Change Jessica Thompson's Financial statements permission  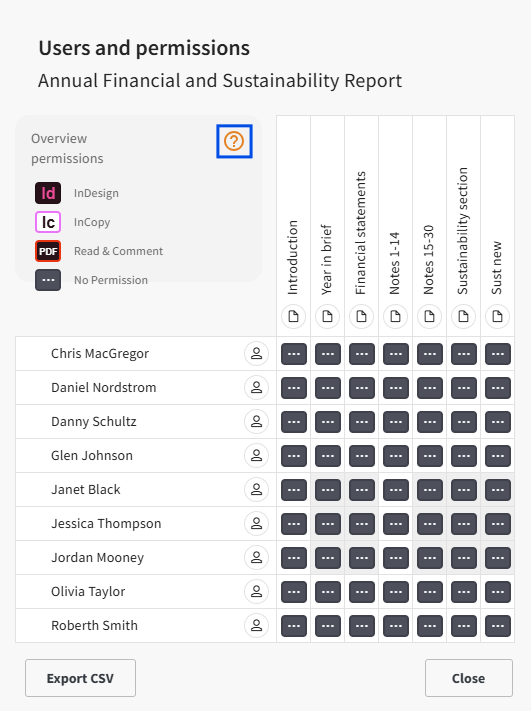tap(362, 524)
